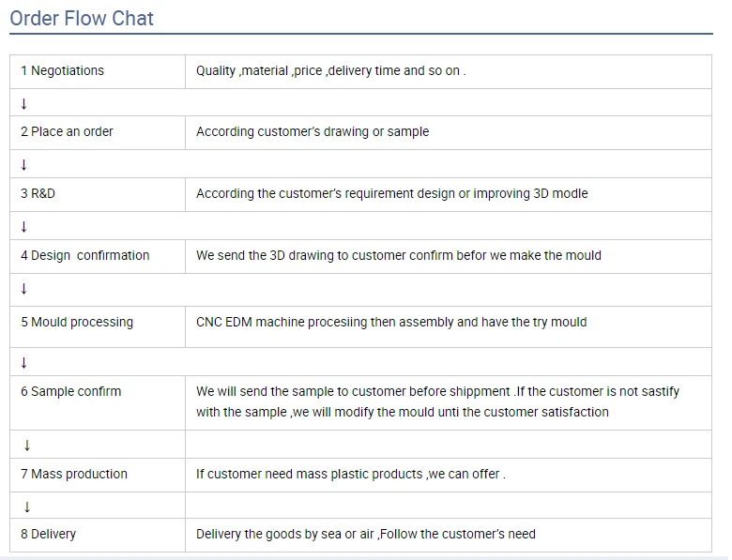Click the Order Flow Chat heading
Screen dimensions: 732x560
82,19
